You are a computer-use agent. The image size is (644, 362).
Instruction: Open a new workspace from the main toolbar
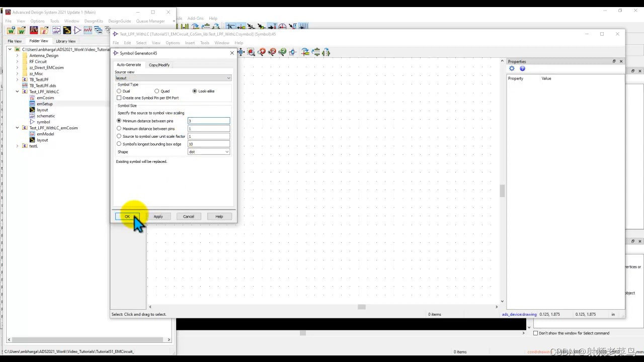pyautogui.click(x=11, y=30)
